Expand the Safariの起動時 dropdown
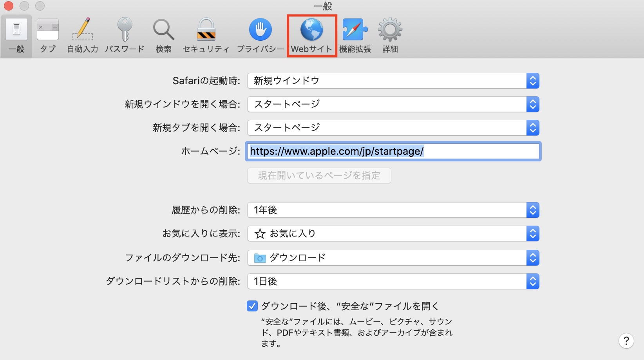 tap(393, 81)
